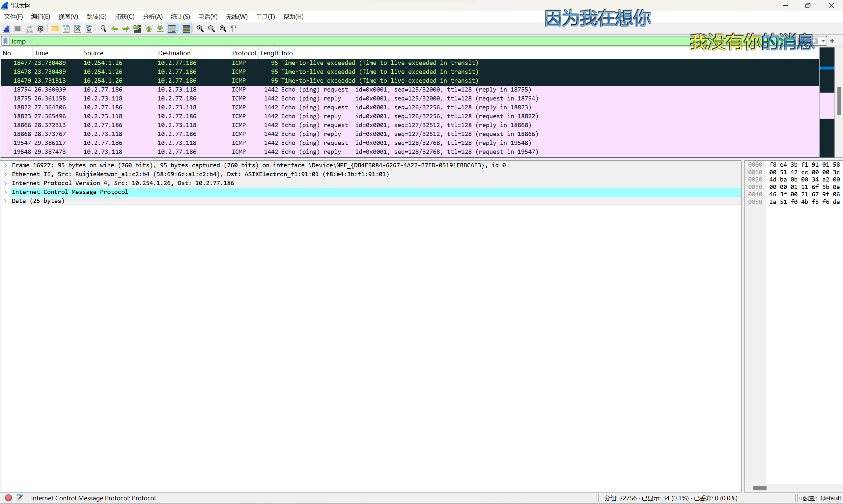Screen dimensions: 843x504
Task: Open the 视图(V) menu
Action: point(68,17)
